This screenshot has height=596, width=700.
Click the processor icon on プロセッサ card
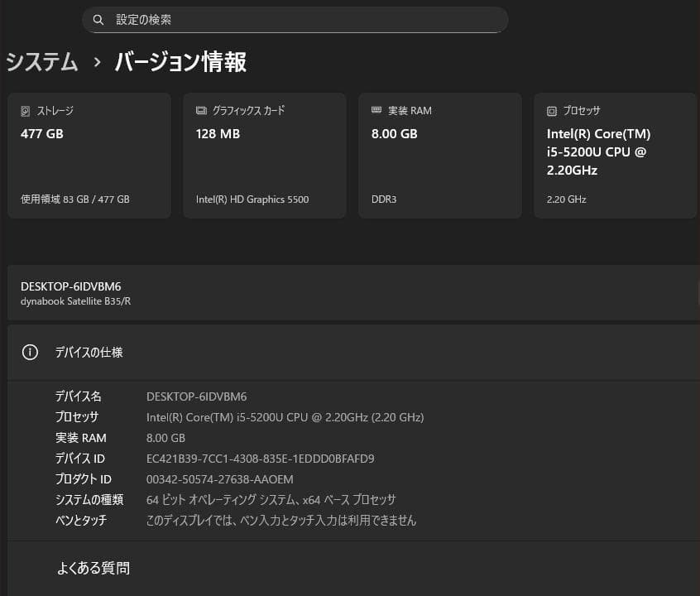tap(551, 110)
